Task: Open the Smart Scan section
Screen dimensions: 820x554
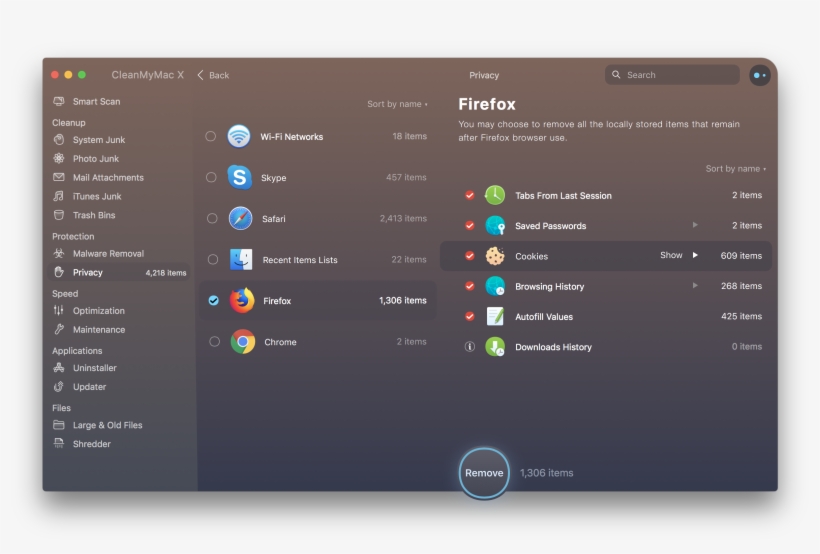Action: (96, 101)
